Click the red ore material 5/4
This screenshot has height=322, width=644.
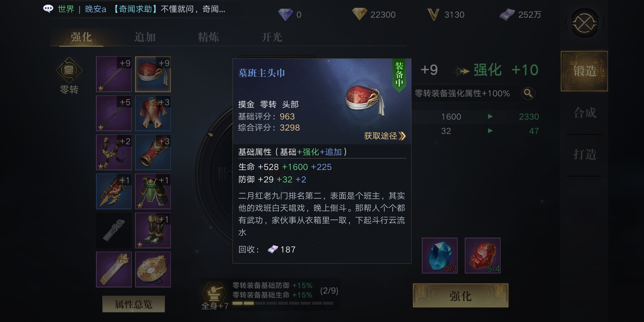pos(483,256)
